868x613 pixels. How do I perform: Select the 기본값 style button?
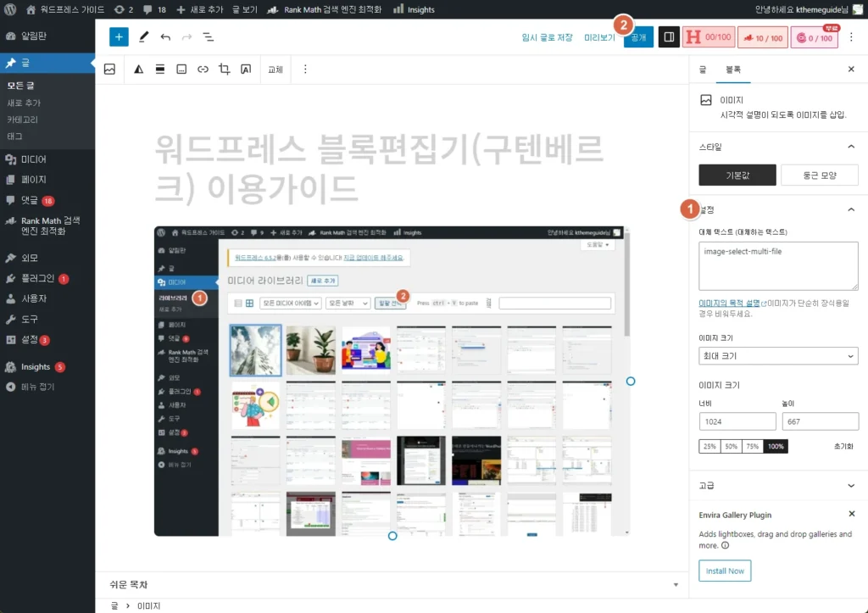[737, 175]
